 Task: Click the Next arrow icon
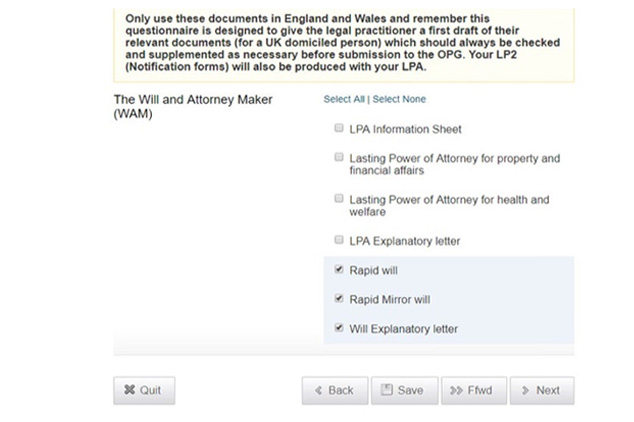[525, 391]
